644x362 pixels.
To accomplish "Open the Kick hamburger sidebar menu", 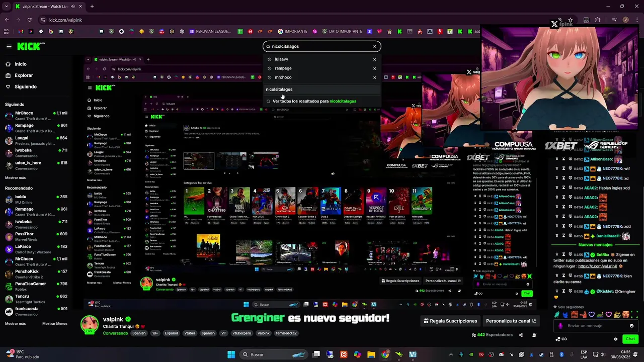I will pyautogui.click(x=9, y=46).
